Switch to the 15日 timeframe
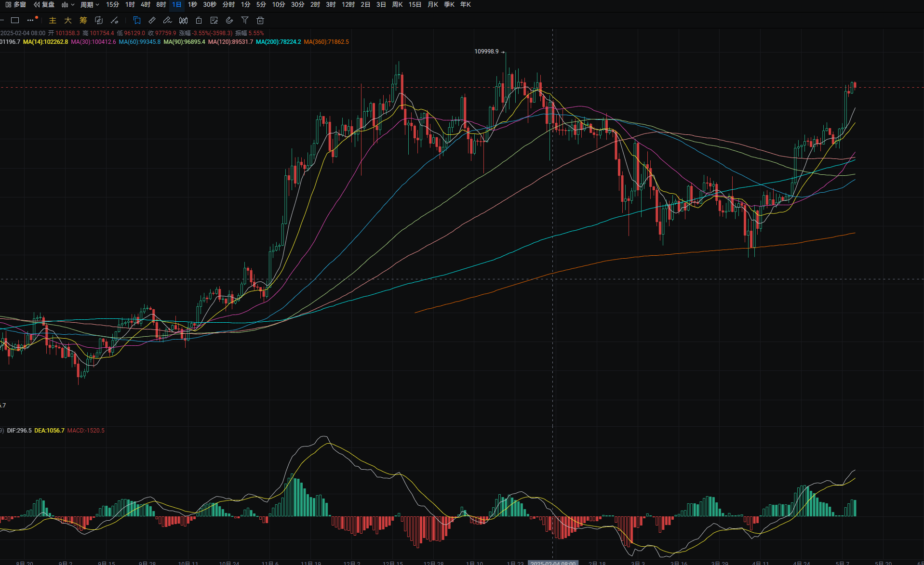Image resolution: width=924 pixels, height=565 pixels. pos(415,5)
